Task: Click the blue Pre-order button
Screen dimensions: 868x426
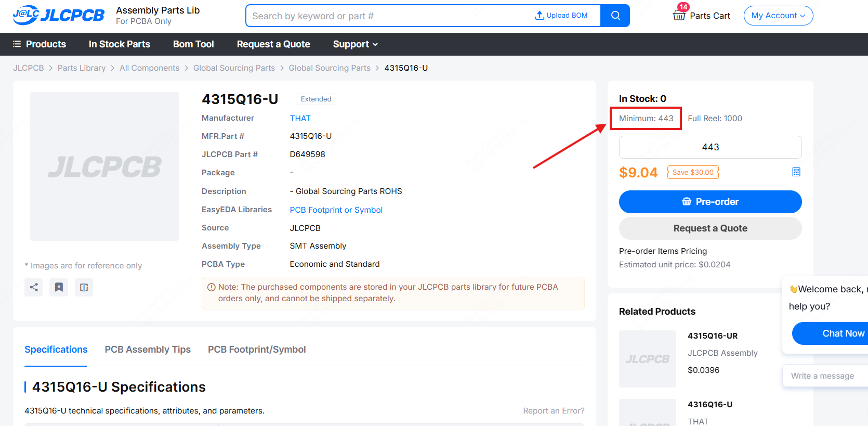Action: (x=710, y=202)
